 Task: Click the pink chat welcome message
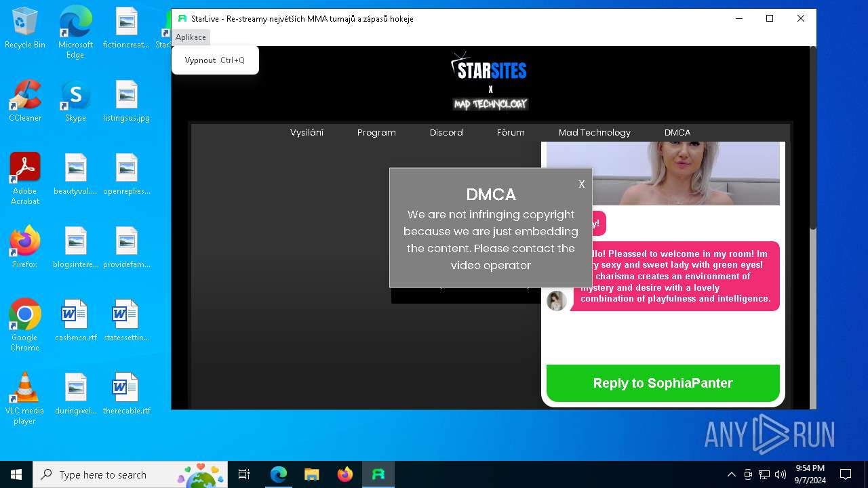pyautogui.click(x=675, y=277)
